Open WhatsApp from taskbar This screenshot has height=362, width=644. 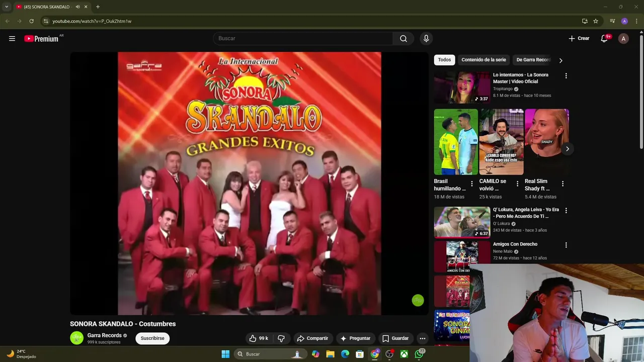(419, 354)
